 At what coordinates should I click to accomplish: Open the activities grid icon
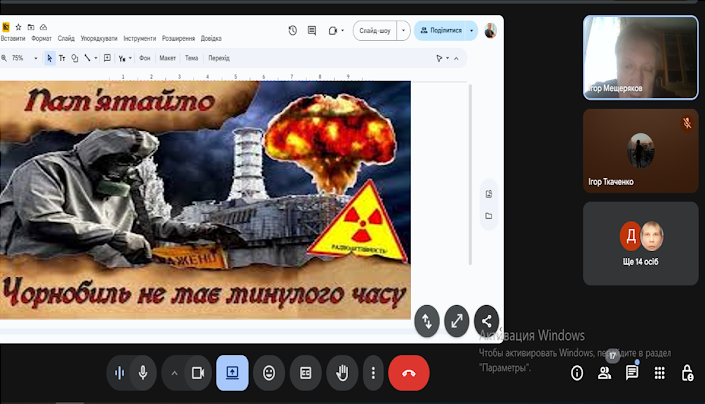pos(660,373)
